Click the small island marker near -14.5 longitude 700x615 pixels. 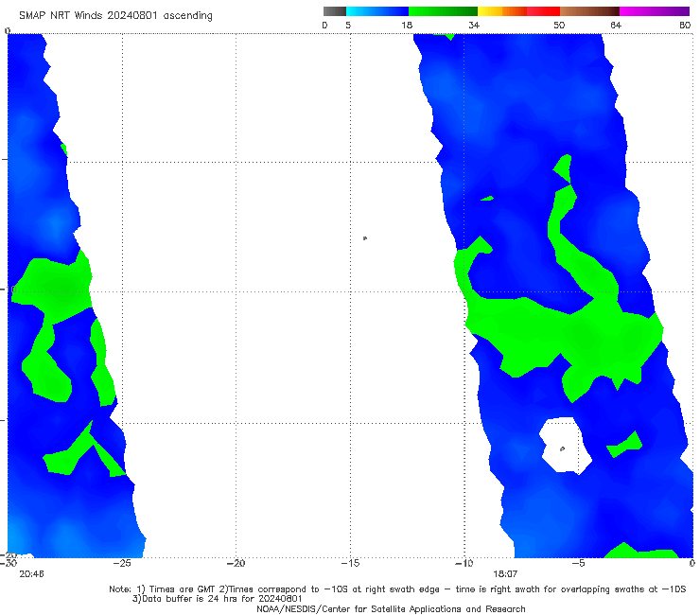pos(365,238)
